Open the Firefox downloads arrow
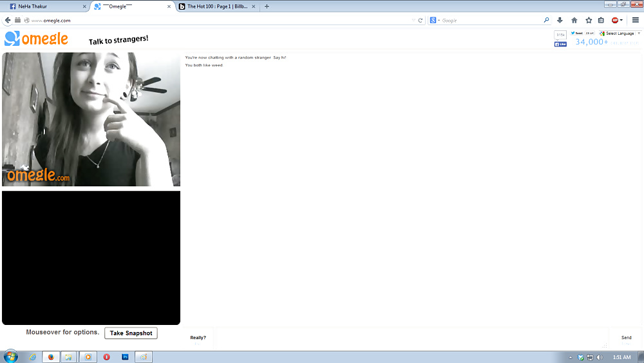The height and width of the screenshot is (363, 644). 560,20
